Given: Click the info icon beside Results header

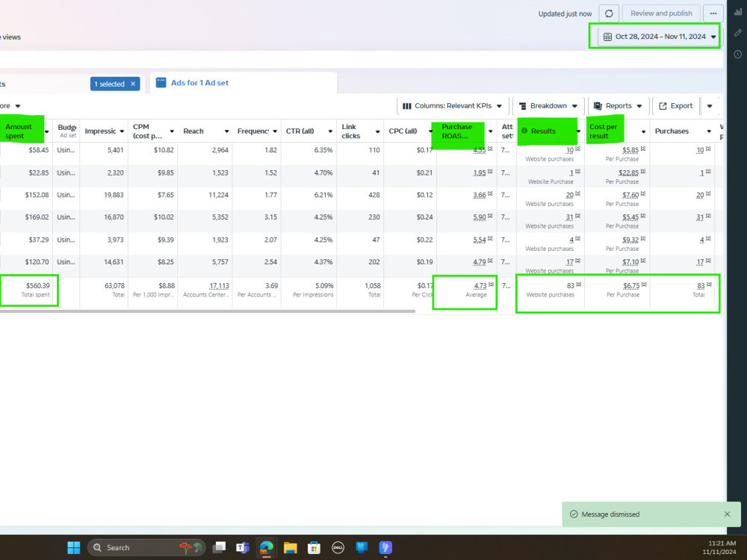Looking at the screenshot, I should coord(524,131).
